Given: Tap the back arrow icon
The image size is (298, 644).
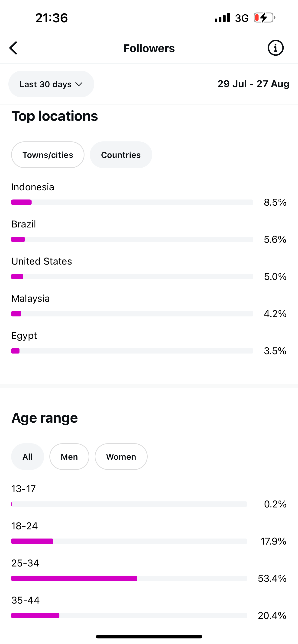Looking at the screenshot, I should point(13,48).
